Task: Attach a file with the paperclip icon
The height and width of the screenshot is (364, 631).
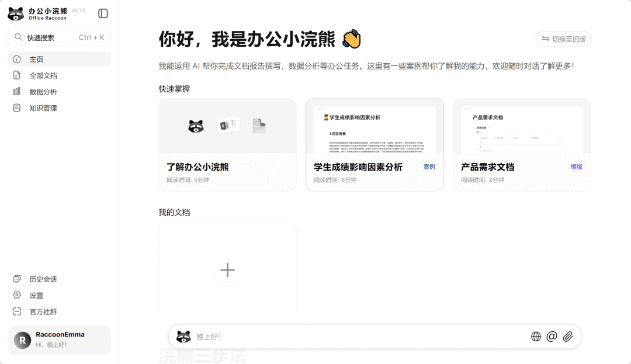Action: coord(568,337)
